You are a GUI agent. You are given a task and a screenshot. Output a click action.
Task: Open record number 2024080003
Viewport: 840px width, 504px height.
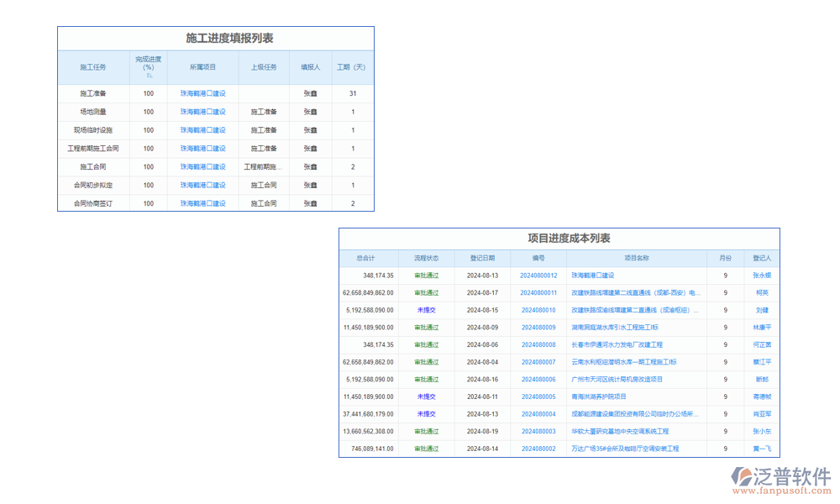point(538,432)
